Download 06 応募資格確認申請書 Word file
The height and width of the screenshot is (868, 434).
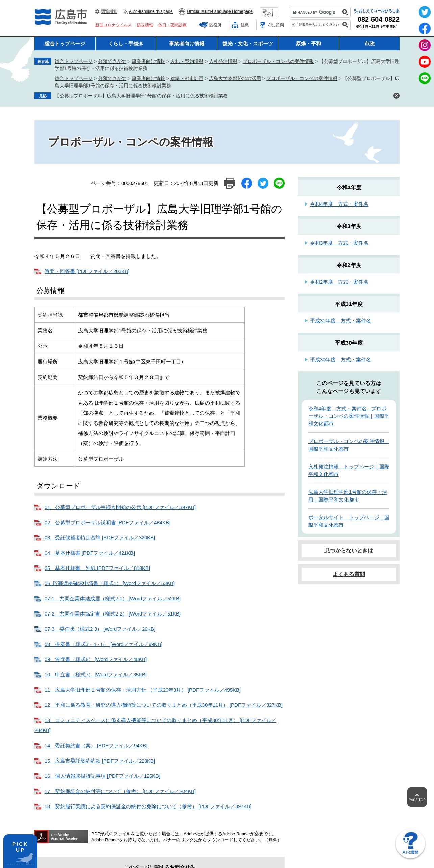(110, 583)
